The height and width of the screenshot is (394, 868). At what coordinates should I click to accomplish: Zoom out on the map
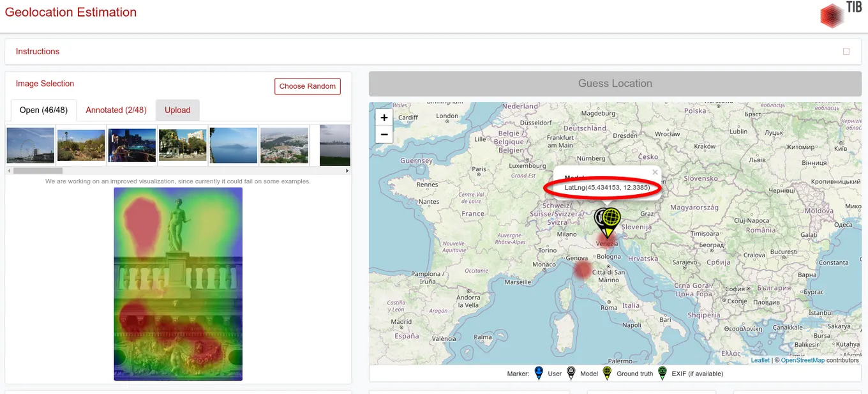pyautogui.click(x=384, y=135)
